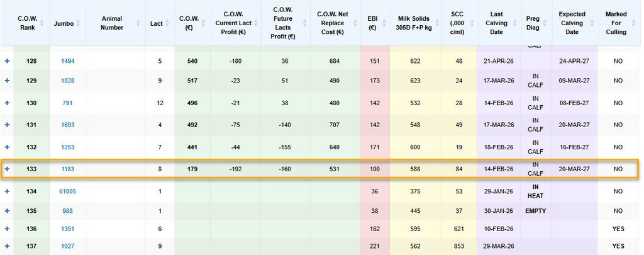Open Jumbo link 1494
644x255 pixels.
coord(68,61)
